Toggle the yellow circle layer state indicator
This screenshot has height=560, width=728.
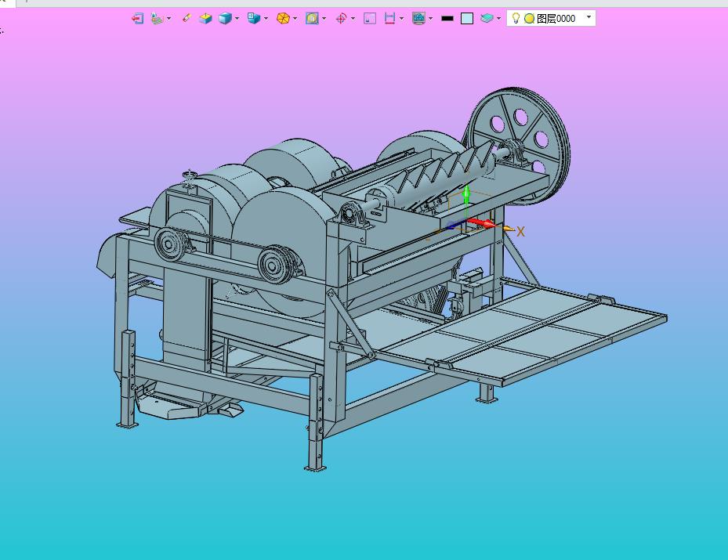point(529,18)
